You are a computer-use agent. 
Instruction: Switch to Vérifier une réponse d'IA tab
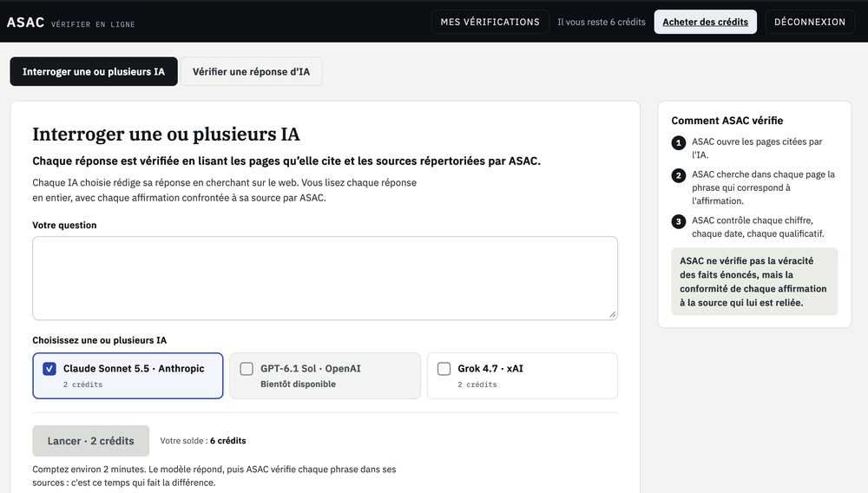(252, 71)
